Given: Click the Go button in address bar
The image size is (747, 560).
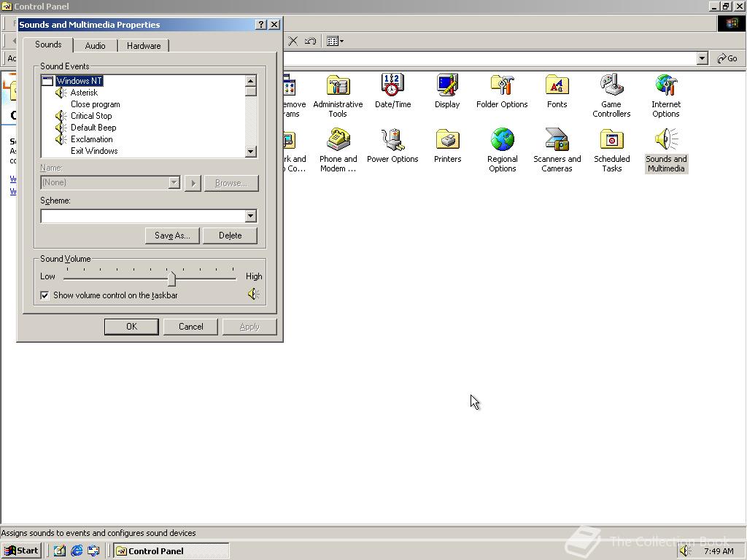Looking at the screenshot, I should click(x=727, y=58).
